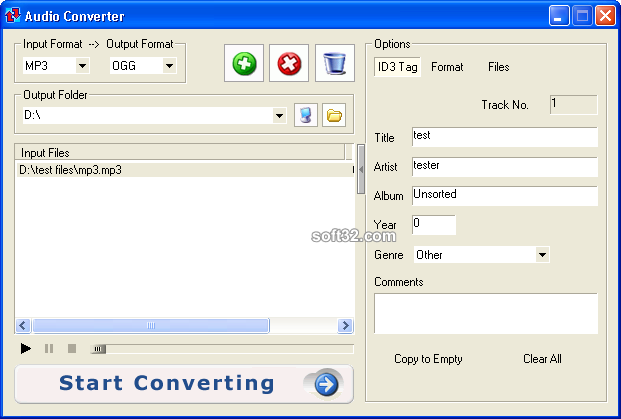Screen dimensions: 621x419
Task: Click the trash bin clear list icon
Action: [335, 63]
